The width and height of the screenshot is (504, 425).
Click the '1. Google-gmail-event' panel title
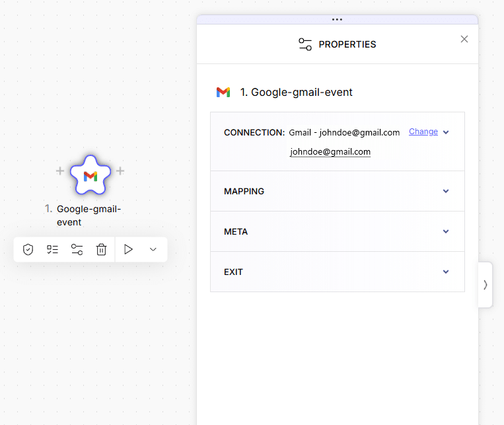click(x=296, y=93)
